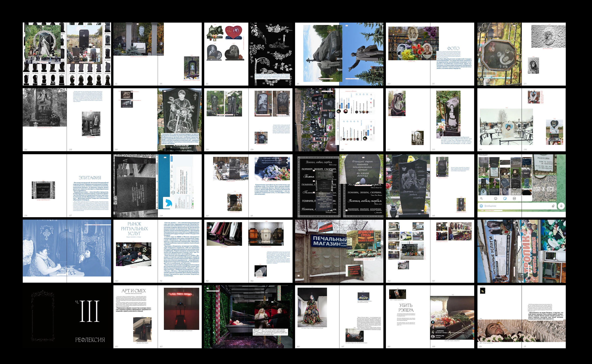
Task: Select the ШКЕT gravestone sticker
Action: click(526, 173)
